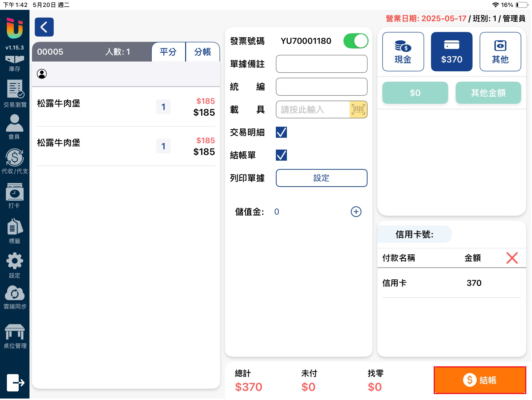This screenshot has height=400, width=532.
Task: Switch to the 分帳 tab
Action: click(x=203, y=52)
